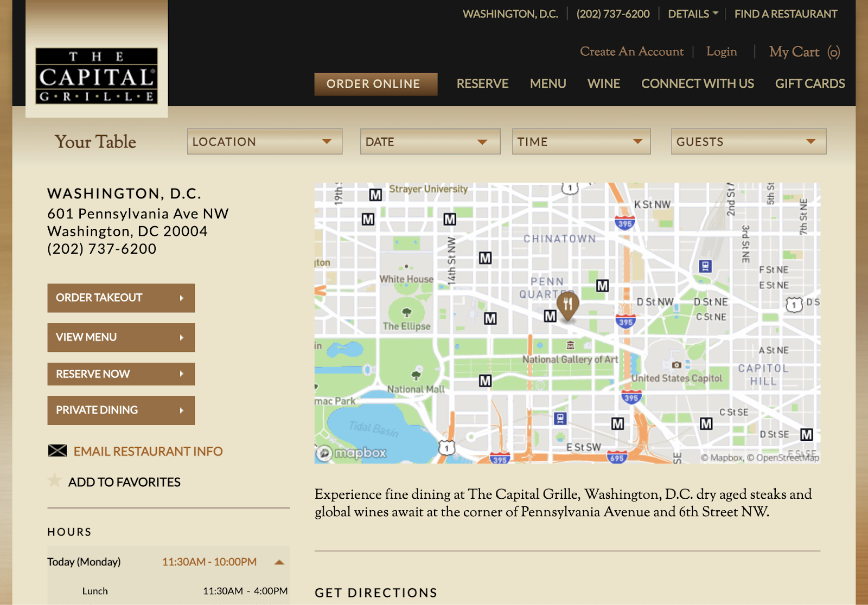Click the Order Takeout button
The width and height of the screenshot is (868, 605).
click(121, 298)
